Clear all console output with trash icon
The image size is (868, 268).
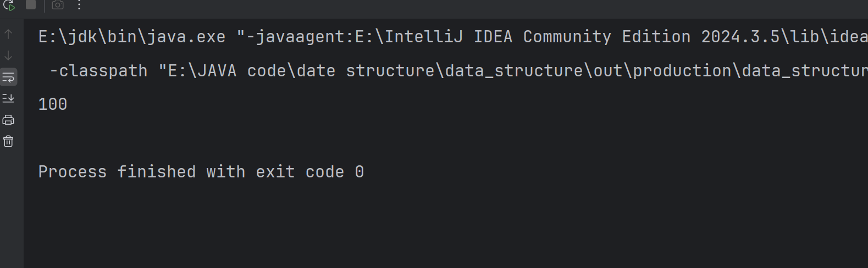[x=9, y=141]
